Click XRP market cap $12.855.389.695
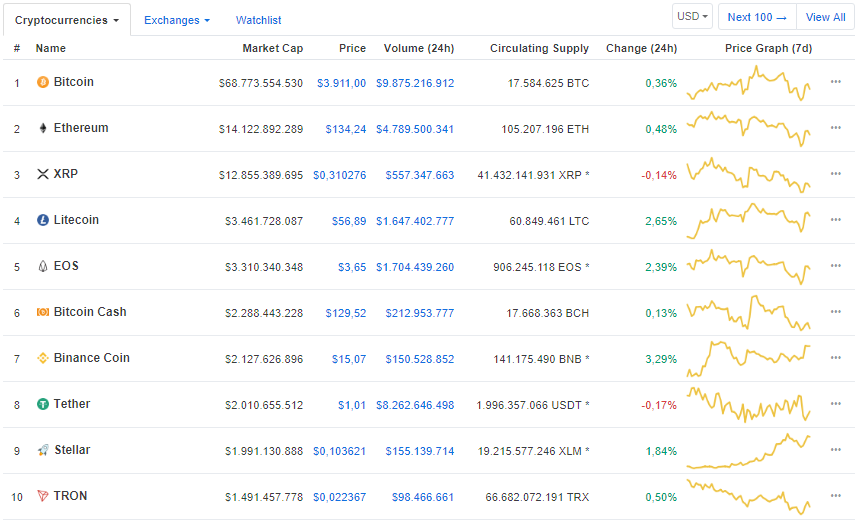This screenshot has height=521, width=855. [x=261, y=175]
